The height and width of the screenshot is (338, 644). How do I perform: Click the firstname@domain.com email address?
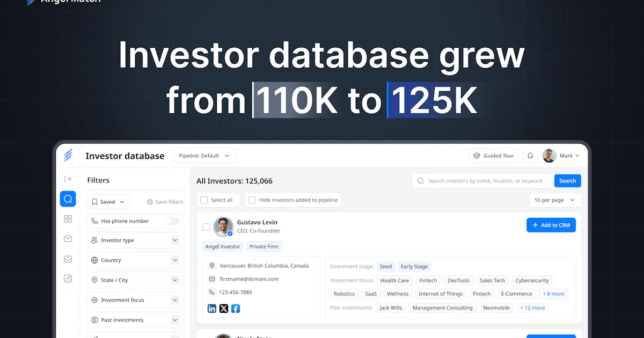249,279
